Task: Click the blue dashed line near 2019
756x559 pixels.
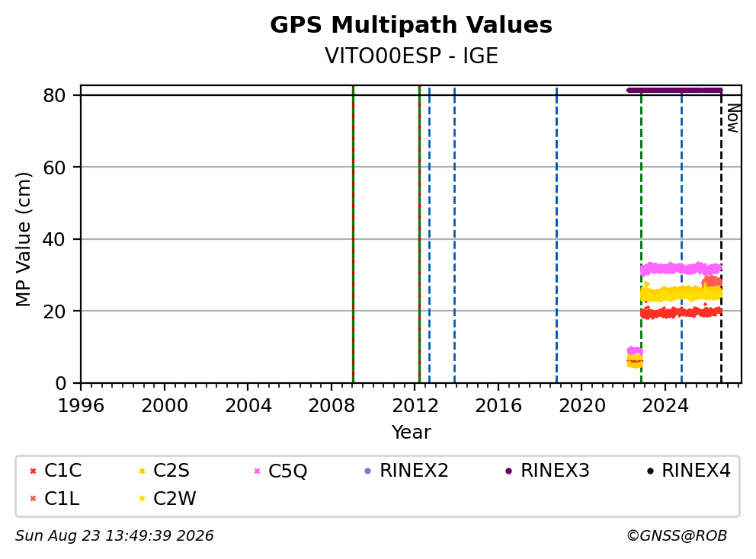Action: click(x=556, y=235)
